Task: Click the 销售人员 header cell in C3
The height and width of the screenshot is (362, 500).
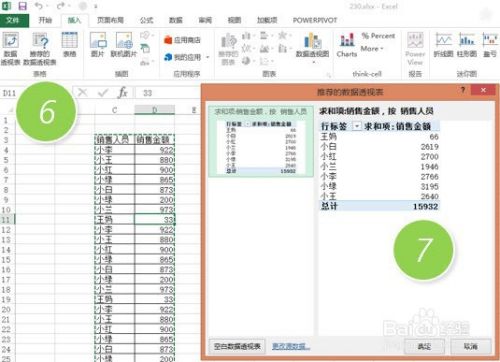Action: coord(114,140)
